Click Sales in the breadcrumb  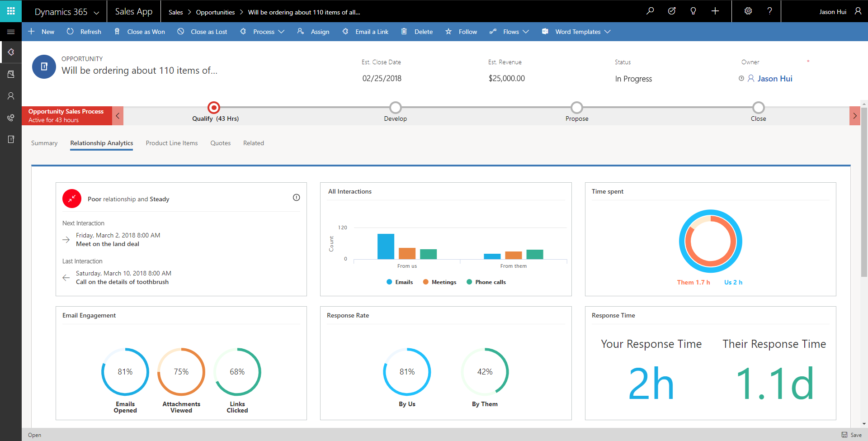(x=176, y=12)
